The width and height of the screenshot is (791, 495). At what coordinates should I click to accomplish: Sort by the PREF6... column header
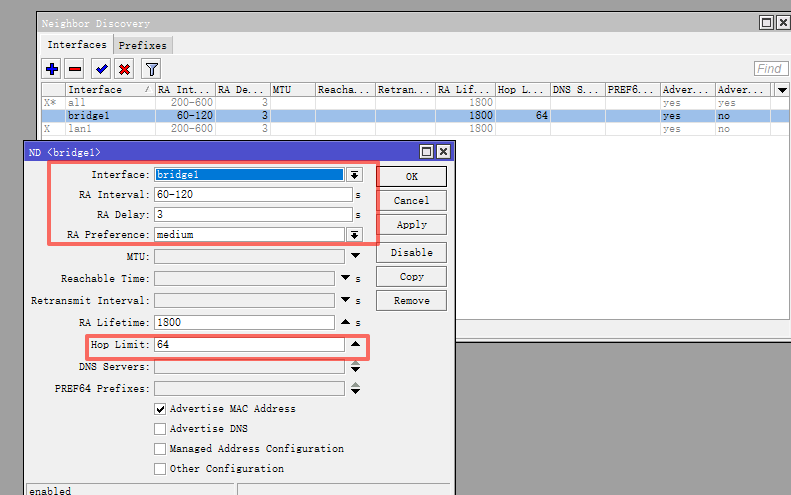tap(633, 90)
